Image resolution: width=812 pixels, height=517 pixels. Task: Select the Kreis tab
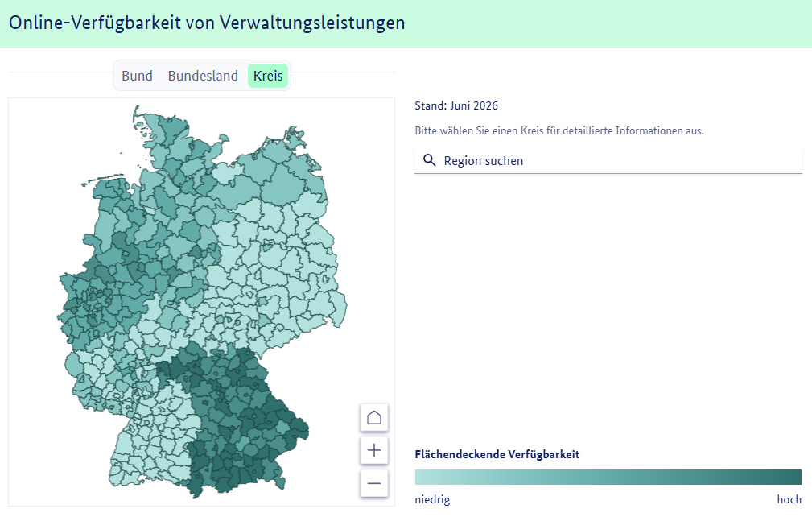pyautogui.click(x=268, y=76)
